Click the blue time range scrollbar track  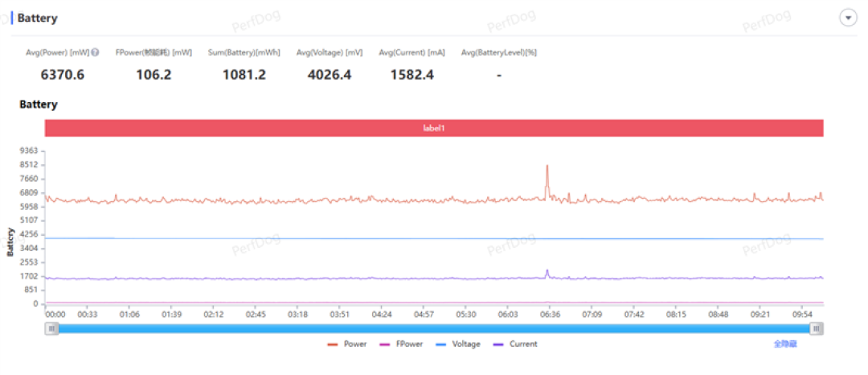click(434, 329)
